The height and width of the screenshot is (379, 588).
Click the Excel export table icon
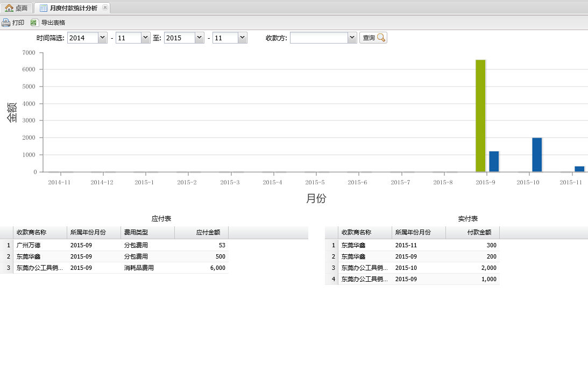click(34, 23)
